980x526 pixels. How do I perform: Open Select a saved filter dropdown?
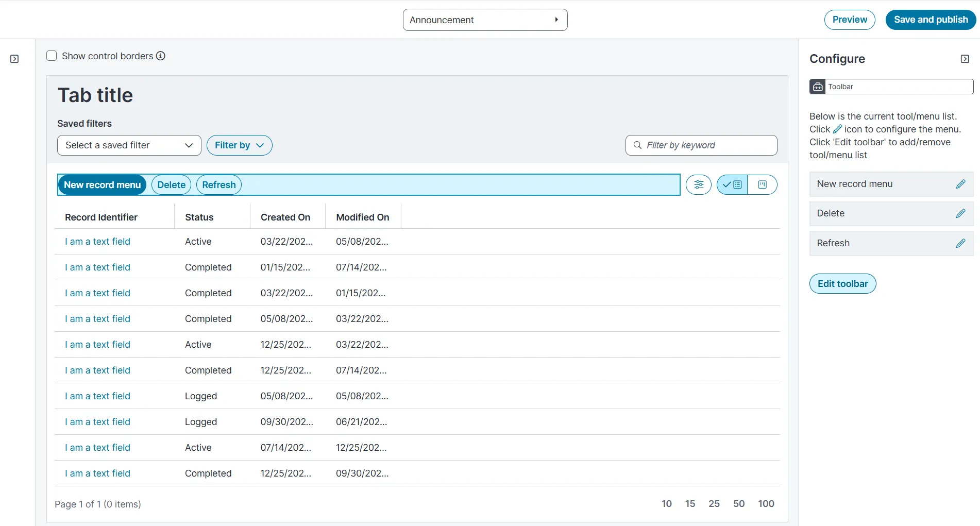coord(129,145)
